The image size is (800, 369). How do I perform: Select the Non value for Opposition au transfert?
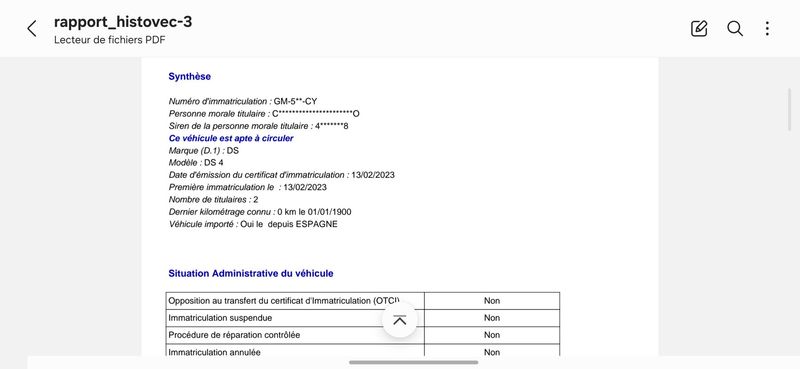(x=492, y=301)
